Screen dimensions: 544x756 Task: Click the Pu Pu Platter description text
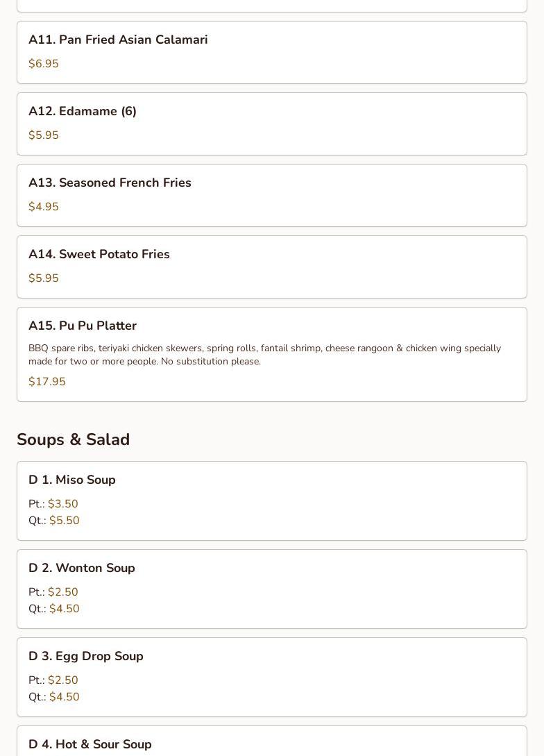pyautogui.click(x=264, y=354)
